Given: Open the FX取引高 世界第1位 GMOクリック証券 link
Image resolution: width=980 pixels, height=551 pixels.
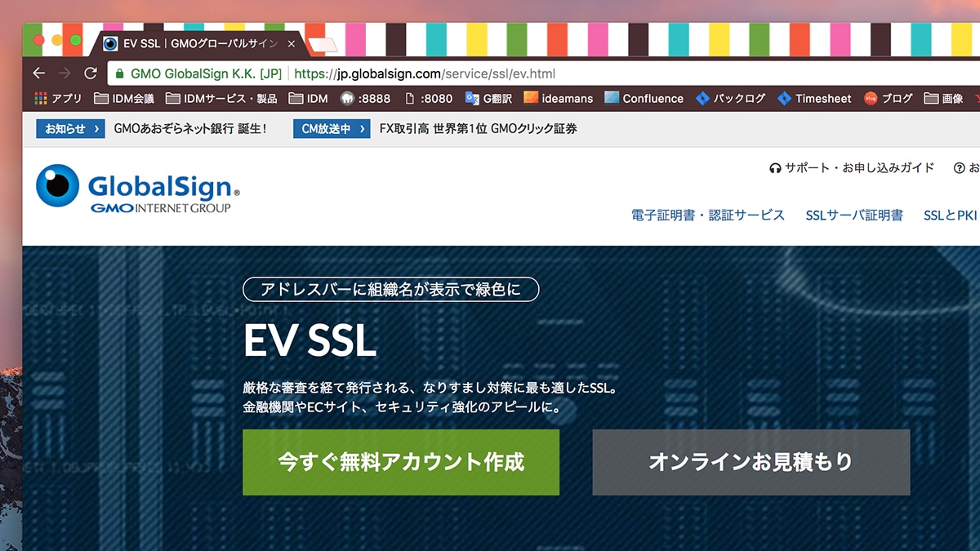Looking at the screenshot, I should [479, 128].
